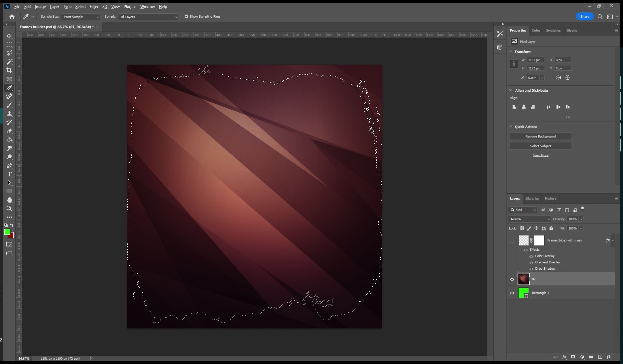Screen dimensions: 623x364
Task: Click the View More link
Action: (x=541, y=155)
